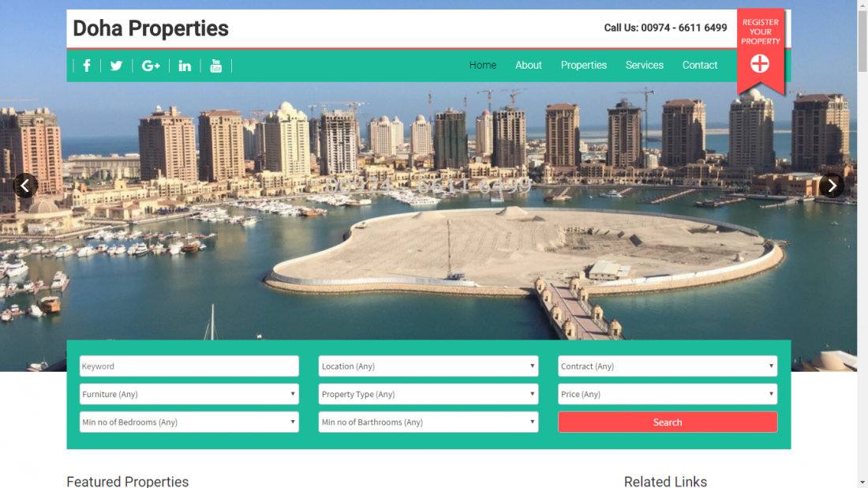Viewport: 868px width, 488px height.
Task: Click the Register Your Property plus icon
Action: pyautogui.click(x=760, y=64)
